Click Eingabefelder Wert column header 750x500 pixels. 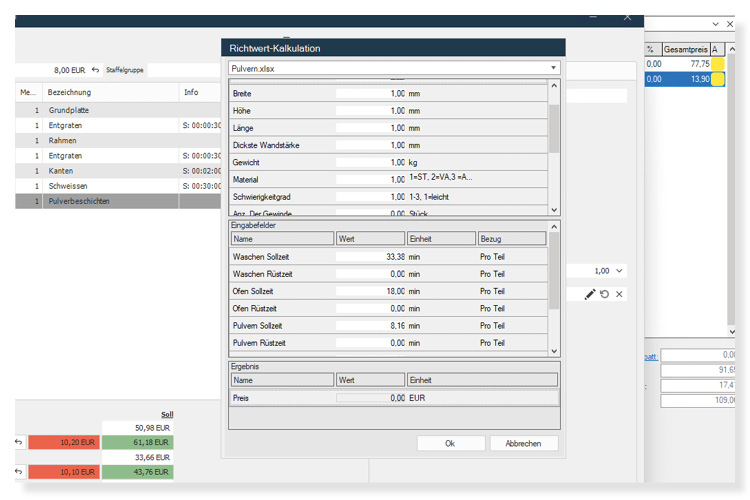371,239
